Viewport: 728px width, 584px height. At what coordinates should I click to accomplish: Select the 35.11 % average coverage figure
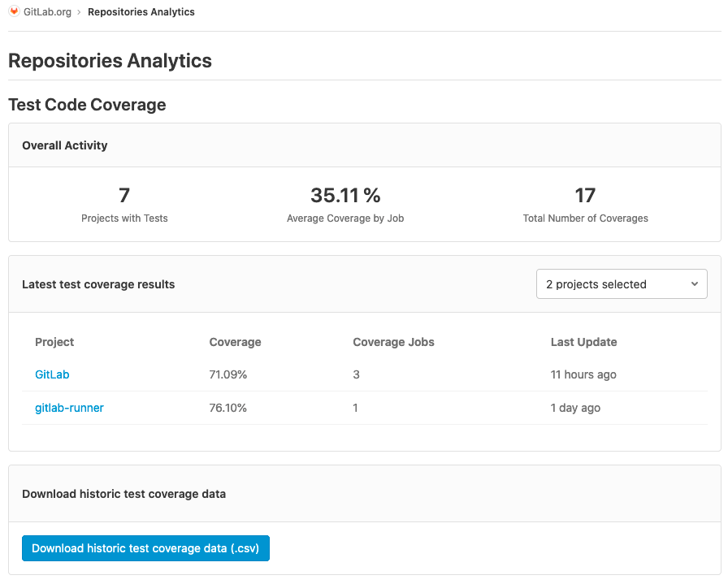(x=345, y=196)
